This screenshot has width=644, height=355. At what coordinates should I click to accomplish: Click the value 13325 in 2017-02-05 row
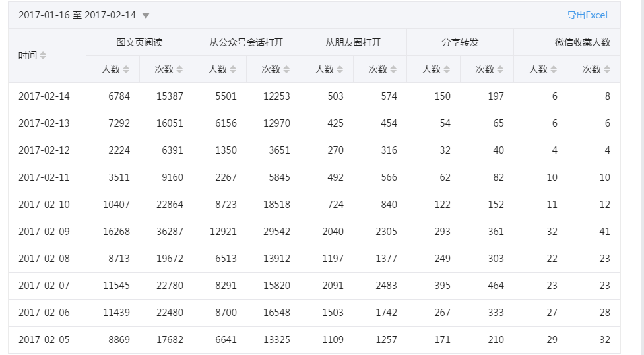click(x=276, y=340)
